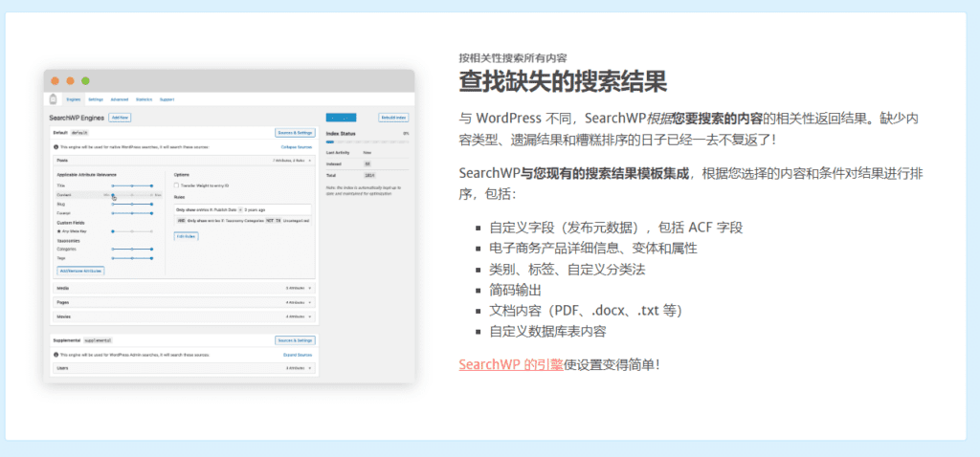Viewport: 980px width, 457px height.
Task: Expand the Users source row
Action: point(185,368)
